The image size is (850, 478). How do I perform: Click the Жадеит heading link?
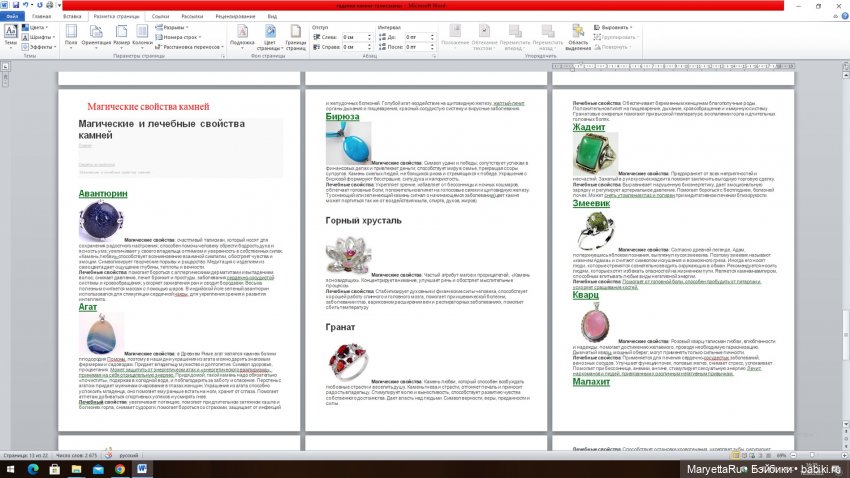point(589,128)
